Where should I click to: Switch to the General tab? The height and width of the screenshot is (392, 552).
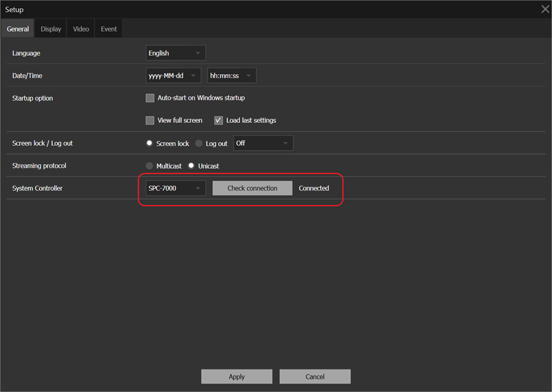pos(18,29)
